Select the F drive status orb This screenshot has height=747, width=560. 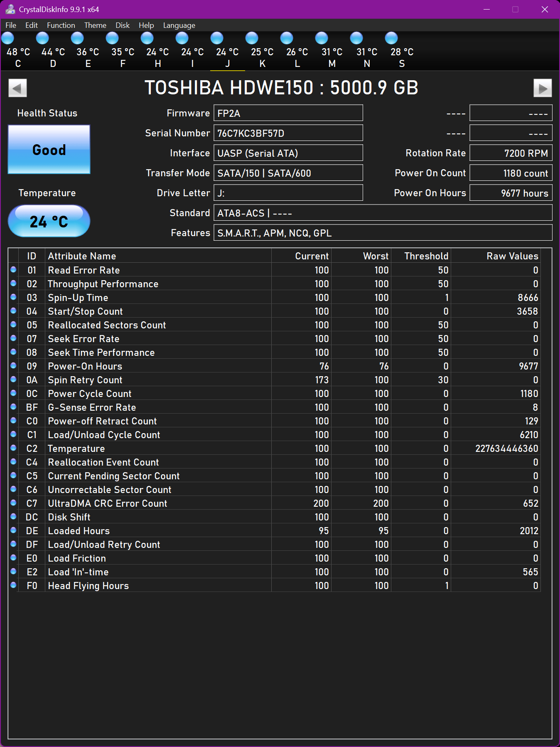tap(112, 38)
